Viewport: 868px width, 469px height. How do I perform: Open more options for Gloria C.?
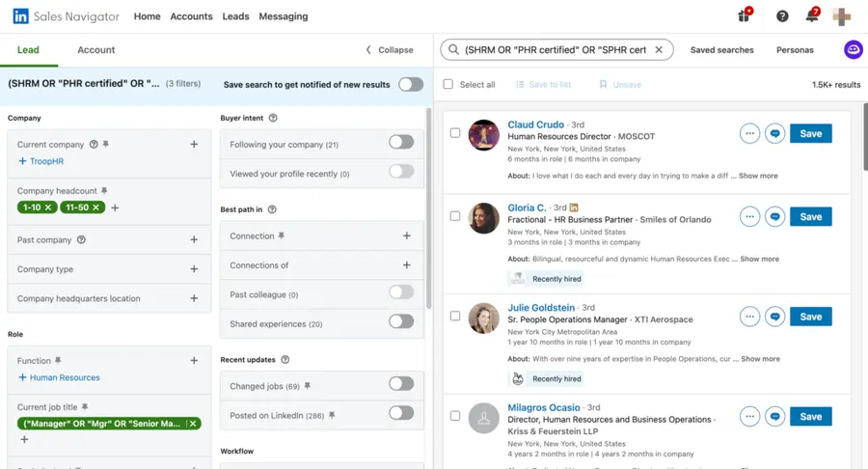[749, 216]
